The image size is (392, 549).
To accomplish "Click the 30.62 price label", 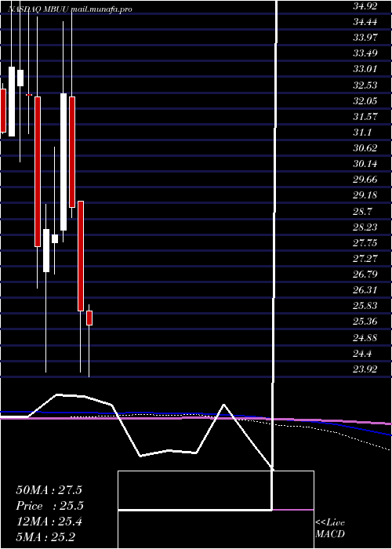I will click(x=365, y=148).
